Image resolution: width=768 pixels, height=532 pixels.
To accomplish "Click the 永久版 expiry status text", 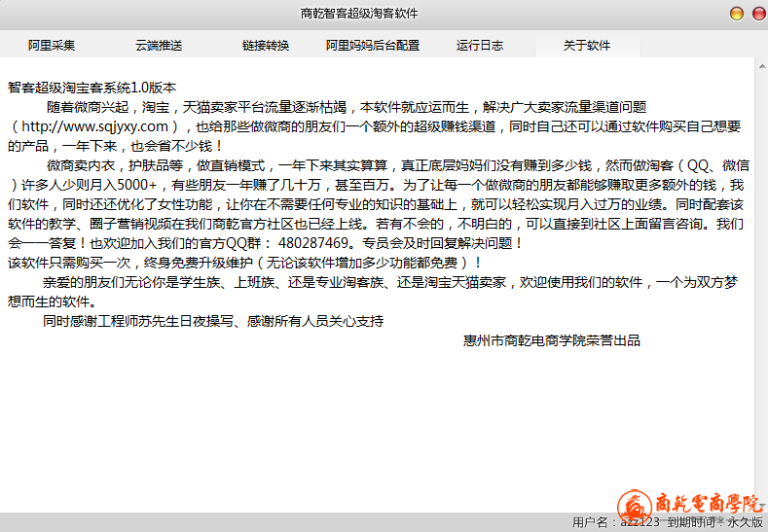I will pyautogui.click(x=745, y=521).
